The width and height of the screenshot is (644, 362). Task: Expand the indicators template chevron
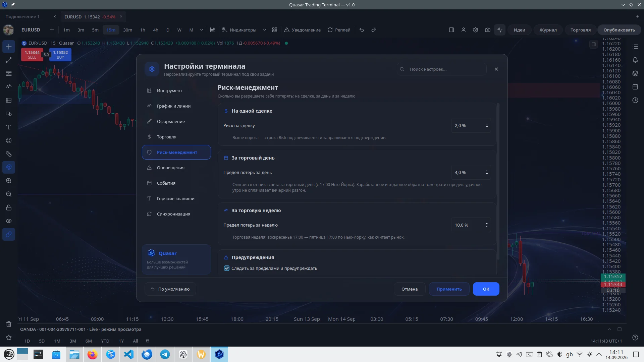tap(265, 30)
